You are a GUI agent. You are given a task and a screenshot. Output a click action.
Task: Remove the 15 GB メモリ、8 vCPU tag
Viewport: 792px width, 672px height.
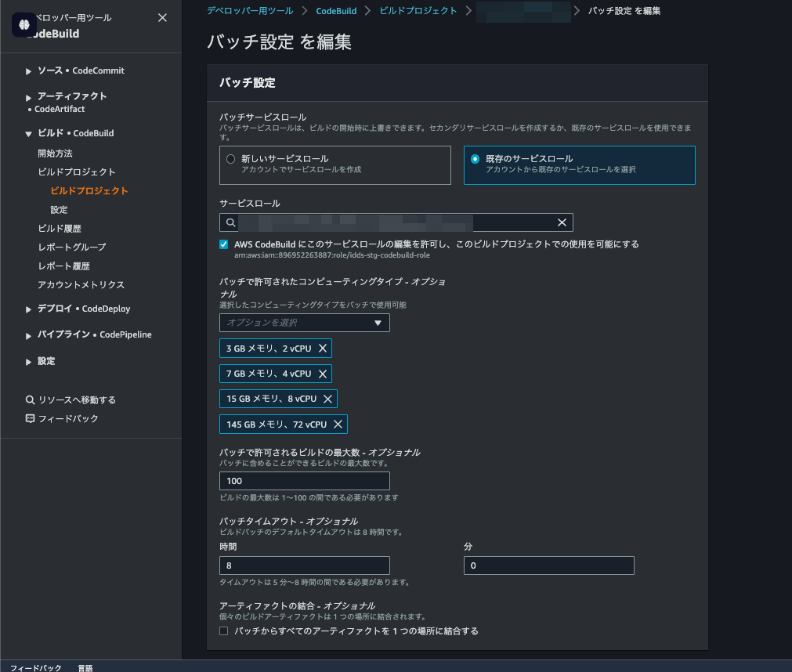click(x=327, y=399)
